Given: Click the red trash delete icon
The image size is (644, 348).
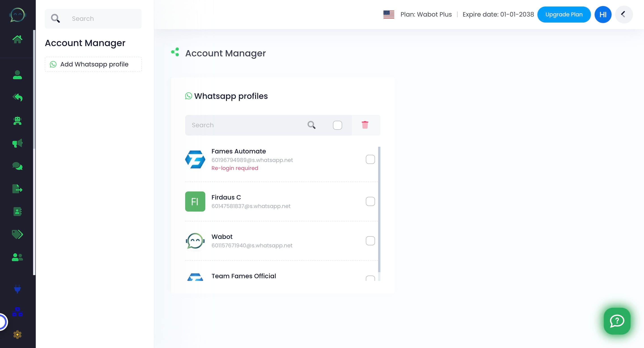Looking at the screenshot, I should (x=365, y=125).
